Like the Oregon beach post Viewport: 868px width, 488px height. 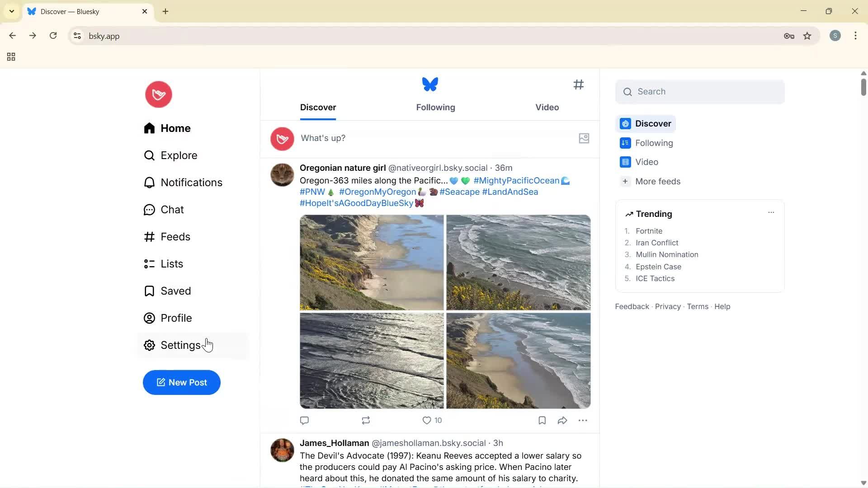pyautogui.click(x=427, y=420)
